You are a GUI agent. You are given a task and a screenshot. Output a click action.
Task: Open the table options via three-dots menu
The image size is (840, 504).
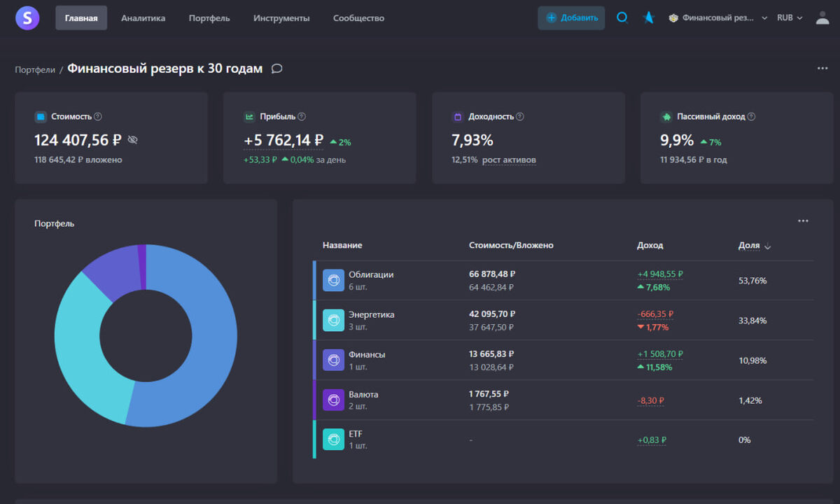803,220
